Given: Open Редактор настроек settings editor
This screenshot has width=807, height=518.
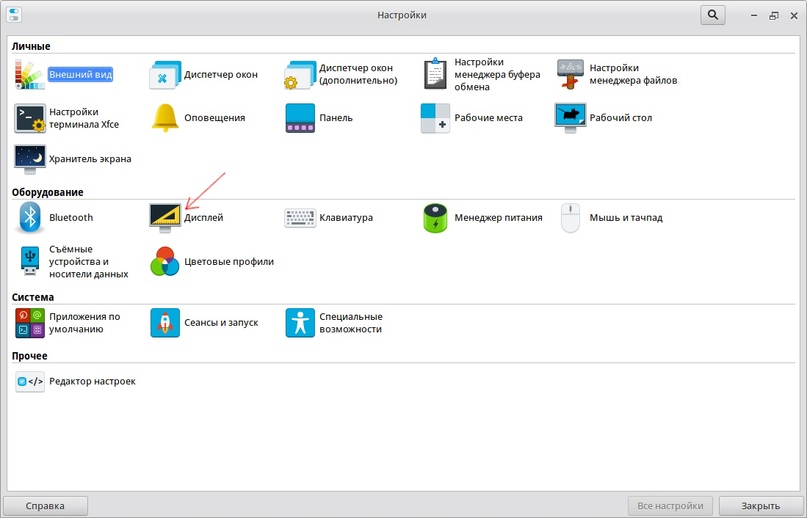Looking at the screenshot, I should [x=30, y=381].
